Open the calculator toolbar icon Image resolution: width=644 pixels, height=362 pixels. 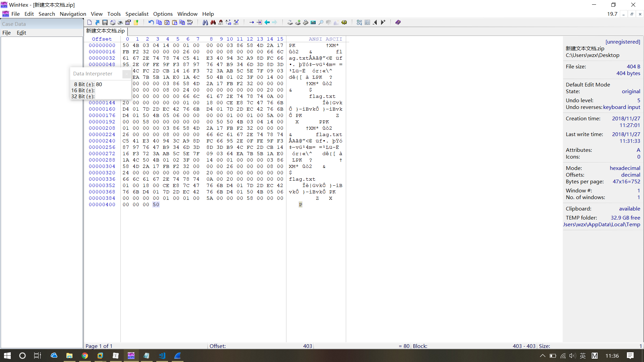313,22
